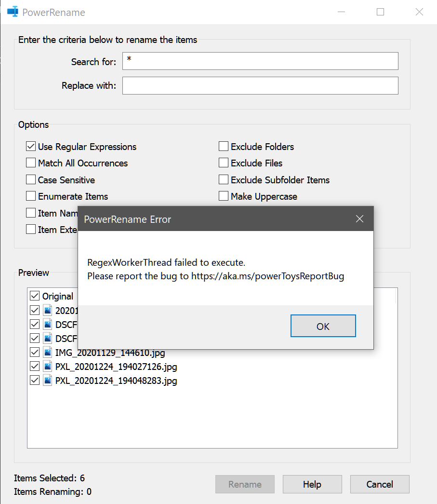Click the RegexWorkerThread failed to execute message
The width and height of the screenshot is (437, 504).
pos(166,262)
